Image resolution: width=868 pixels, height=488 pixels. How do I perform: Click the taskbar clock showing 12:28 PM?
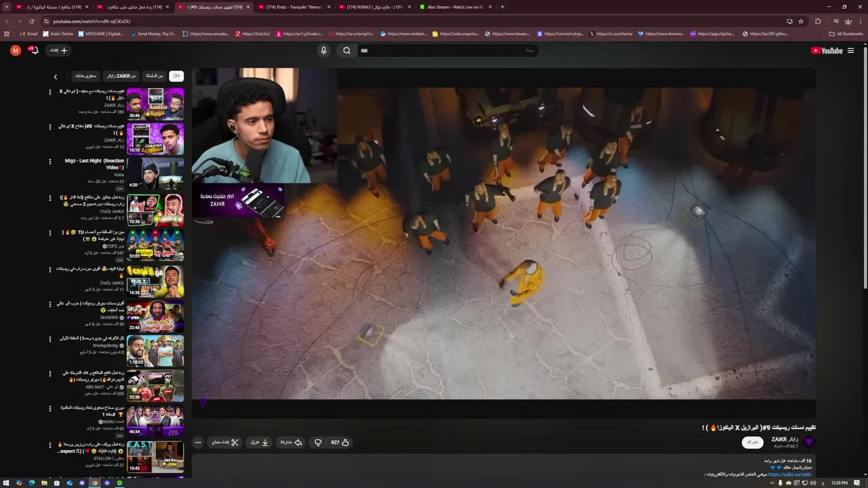pyautogui.click(x=840, y=483)
